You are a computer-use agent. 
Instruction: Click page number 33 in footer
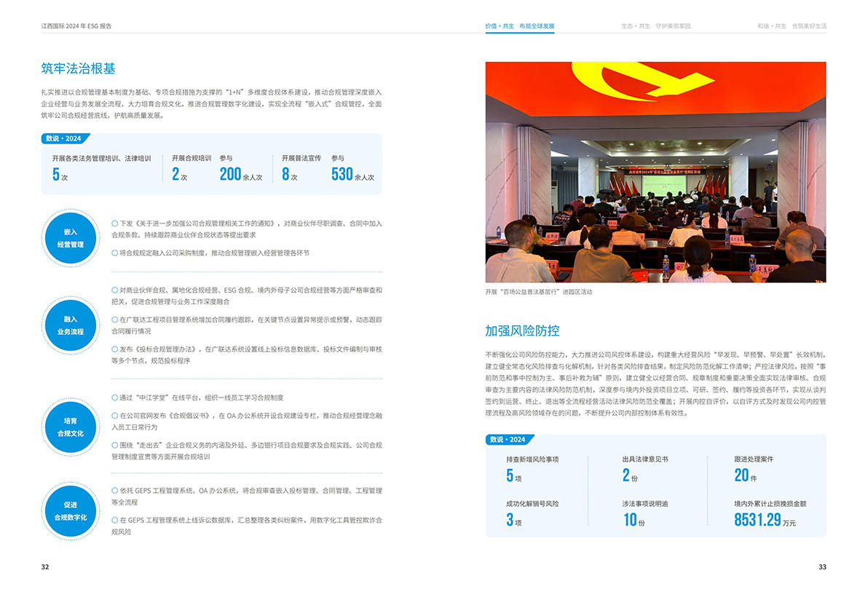point(822,567)
